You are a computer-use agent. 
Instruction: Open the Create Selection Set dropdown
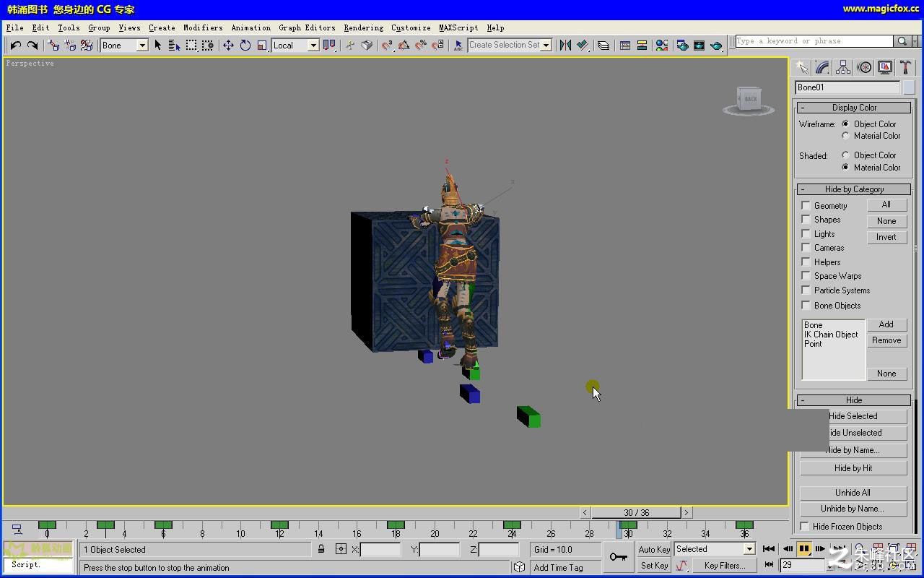point(546,46)
